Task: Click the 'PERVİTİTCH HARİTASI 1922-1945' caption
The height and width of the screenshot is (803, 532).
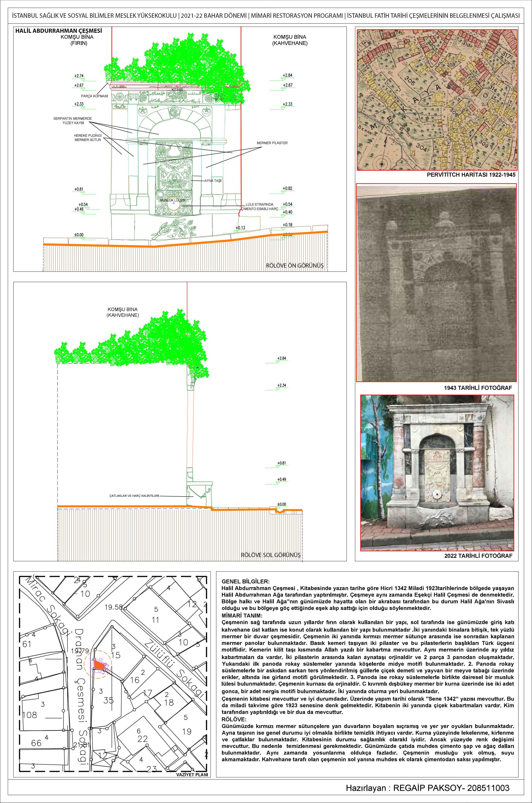Action: pos(471,175)
